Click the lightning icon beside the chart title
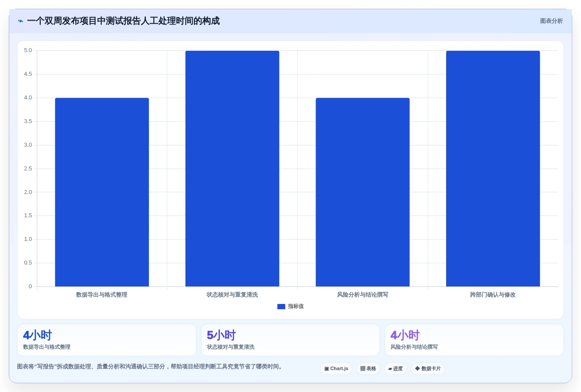 [x=21, y=21]
